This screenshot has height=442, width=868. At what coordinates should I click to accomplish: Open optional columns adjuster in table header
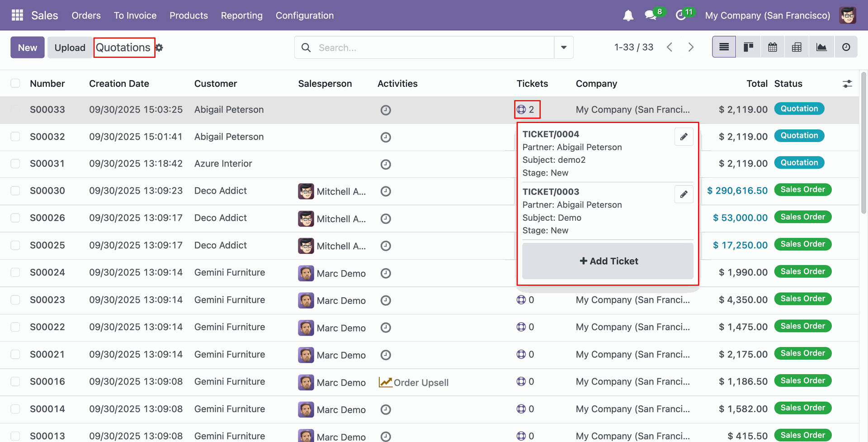847,84
